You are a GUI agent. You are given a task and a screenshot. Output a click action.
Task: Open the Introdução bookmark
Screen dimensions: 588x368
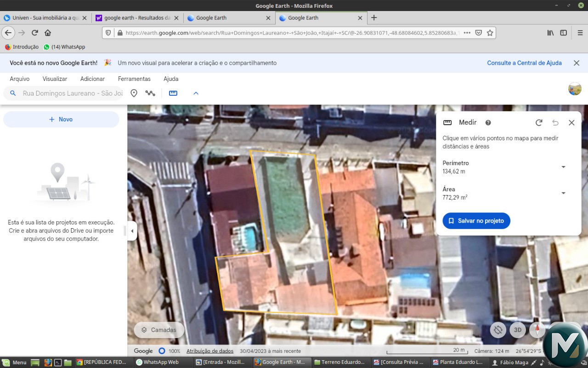(22, 47)
